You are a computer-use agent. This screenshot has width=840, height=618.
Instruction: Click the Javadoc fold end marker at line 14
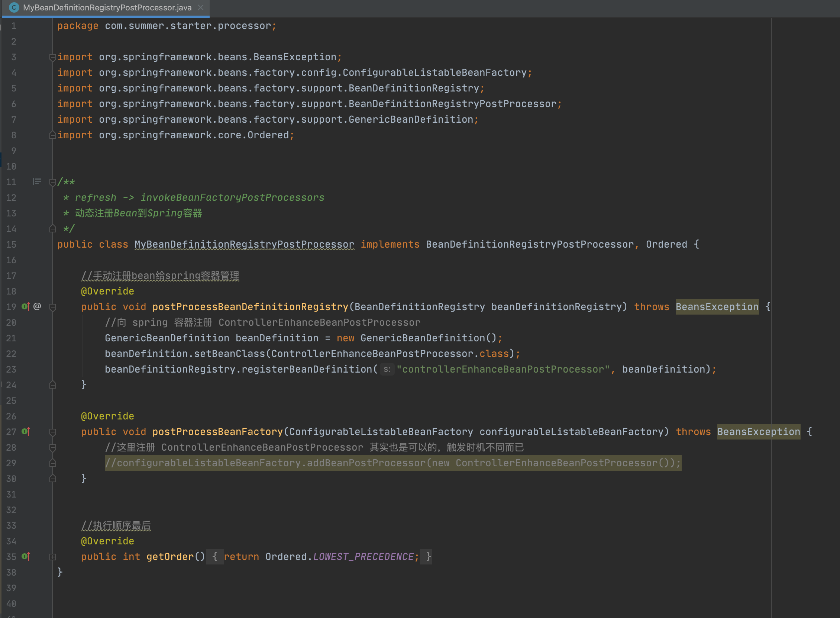[53, 229]
